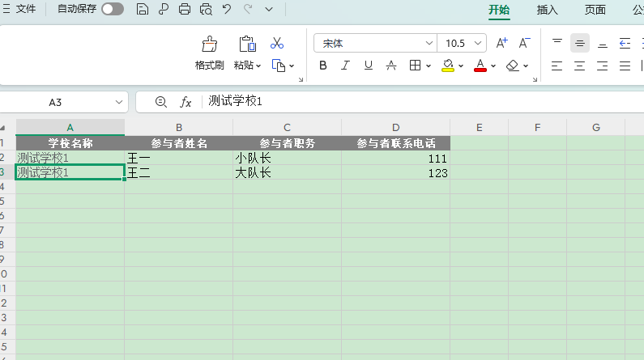Toggle Italic formatting
This screenshot has height=360, width=644.
tap(346, 66)
